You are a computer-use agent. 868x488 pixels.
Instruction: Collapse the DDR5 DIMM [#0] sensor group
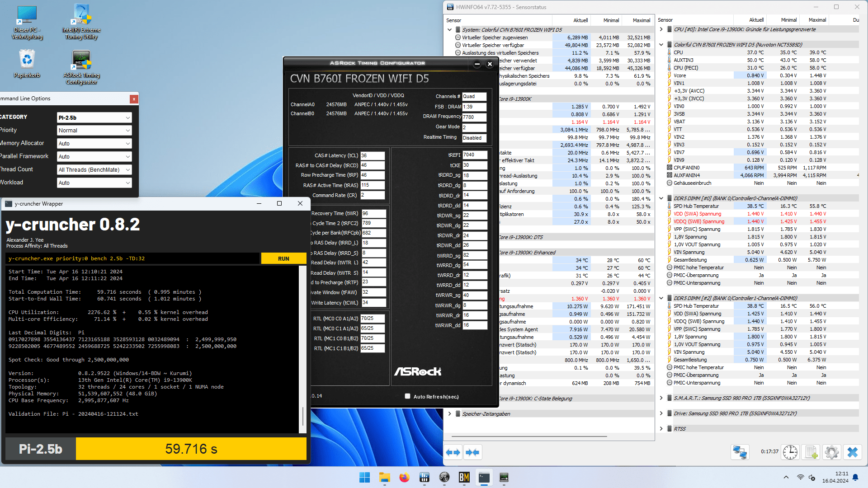[x=661, y=198]
